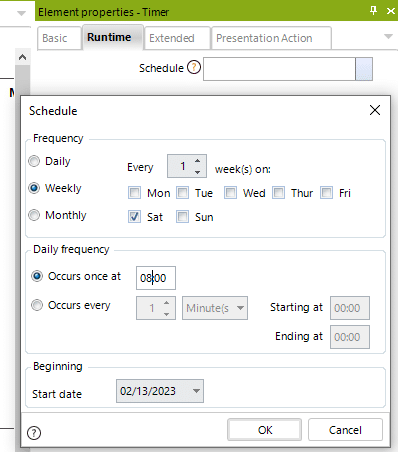Select the Daily frequency radio button

tap(34, 161)
